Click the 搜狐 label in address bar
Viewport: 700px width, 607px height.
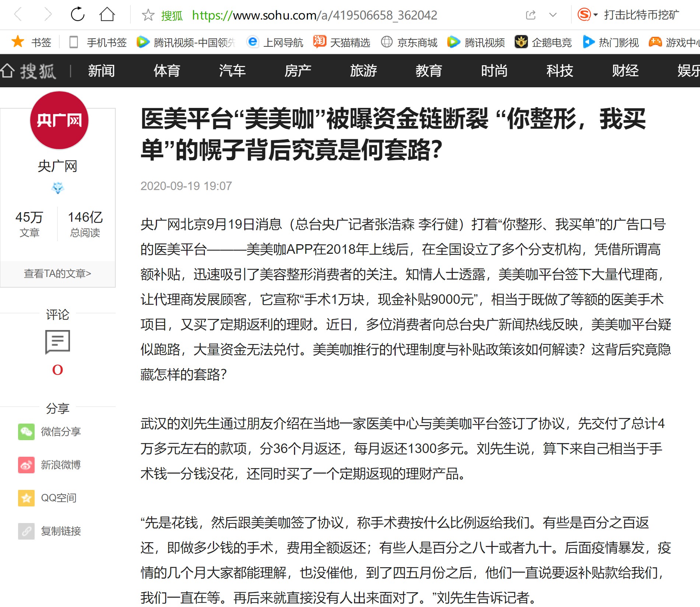point(172,15)
